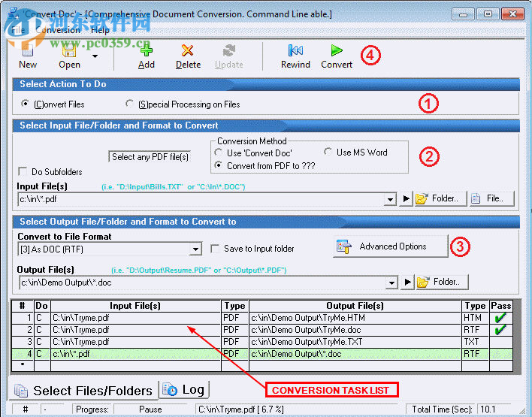Open the Help menu
The width and height of the screenshot is (532, 417).
click(x=100, y=30)
